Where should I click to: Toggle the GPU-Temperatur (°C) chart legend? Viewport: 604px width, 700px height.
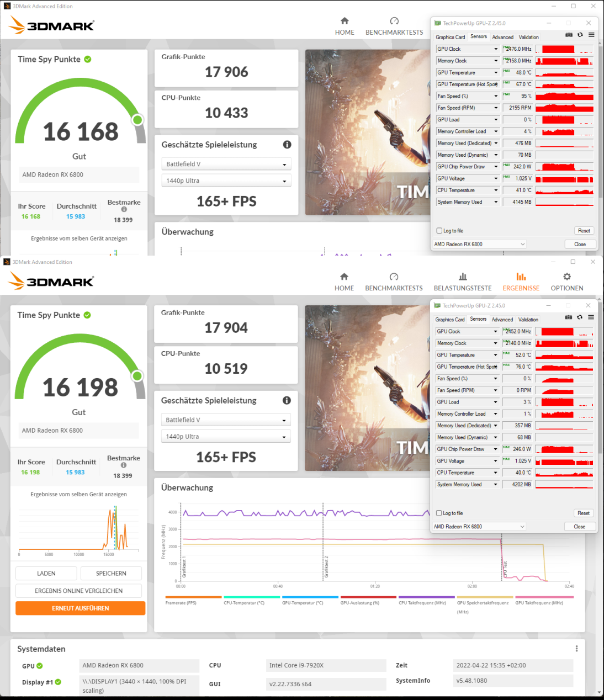tap(310, 600)
